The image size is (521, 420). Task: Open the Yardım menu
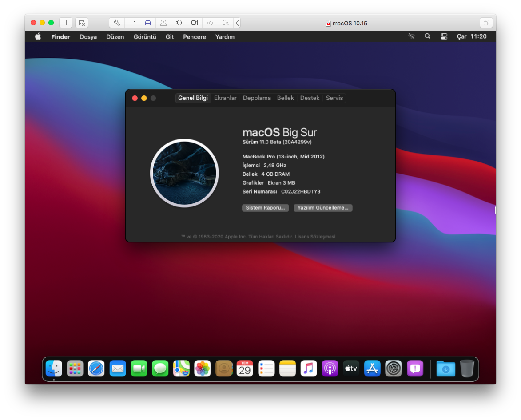(x=225, y=37)
